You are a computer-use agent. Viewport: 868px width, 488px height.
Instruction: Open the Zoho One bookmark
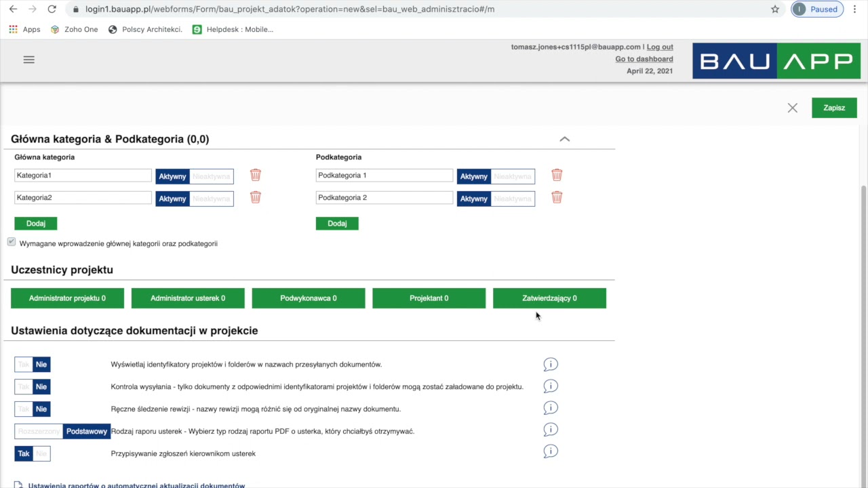pyautogui.click(x=75, y=29)
